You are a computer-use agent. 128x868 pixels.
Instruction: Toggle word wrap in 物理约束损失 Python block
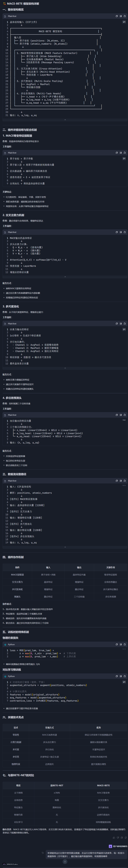[x=124, y=649]
